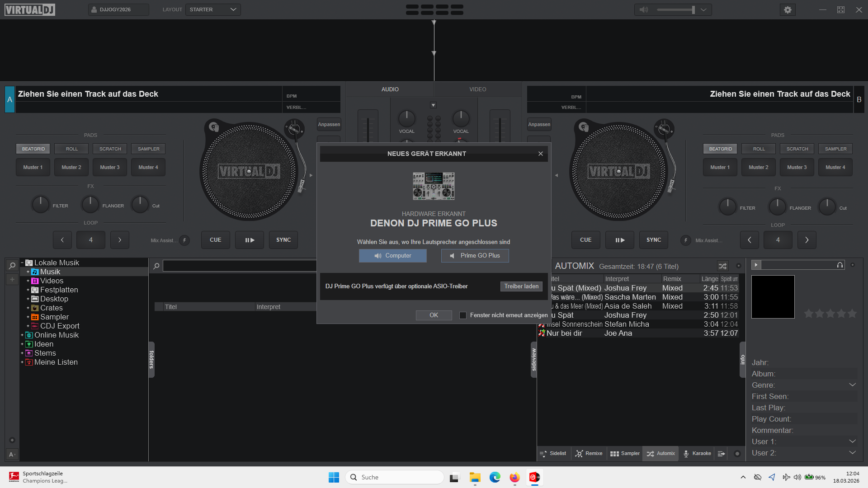Open the settings gear icon
868x488 pixels.
pyautogui.click(x=788, y=9)
